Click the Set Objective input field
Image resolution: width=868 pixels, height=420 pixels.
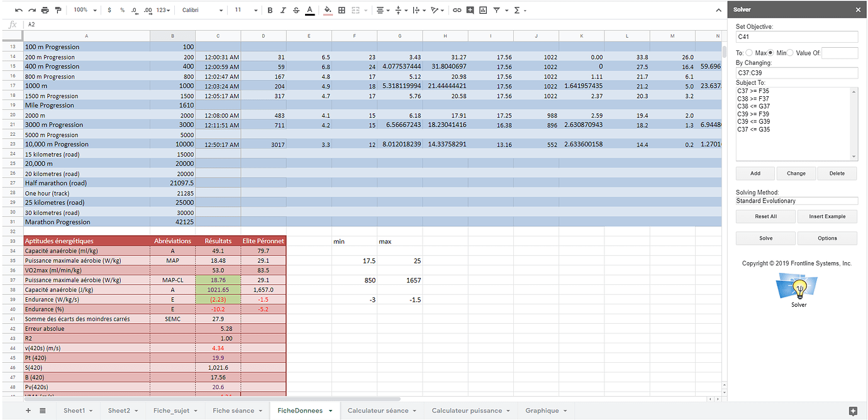coord(796,37)
